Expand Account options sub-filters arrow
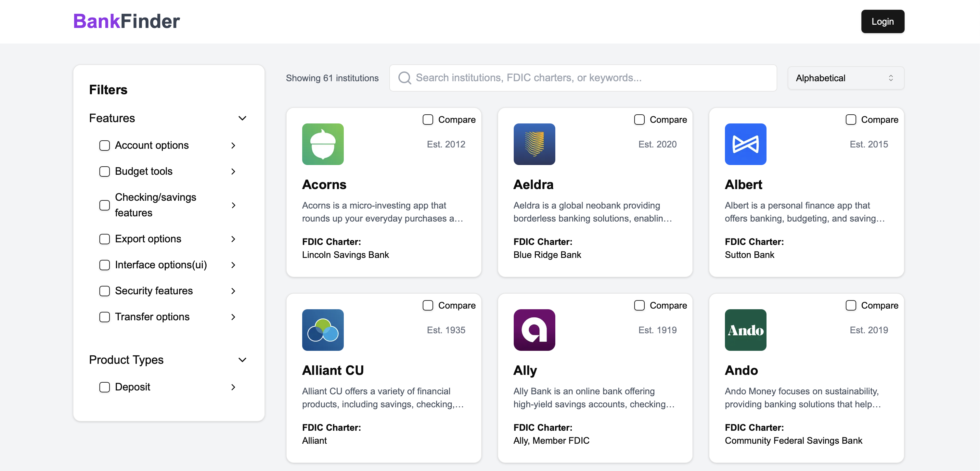This screenshot has width=980, height=471. click(233, 145)
